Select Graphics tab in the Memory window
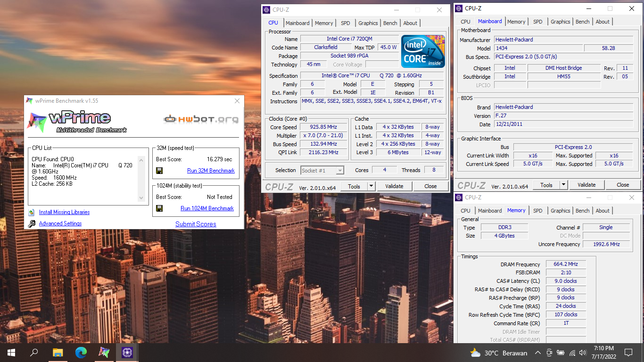Screen dimensions: 644x362 [x=561, y=211]
